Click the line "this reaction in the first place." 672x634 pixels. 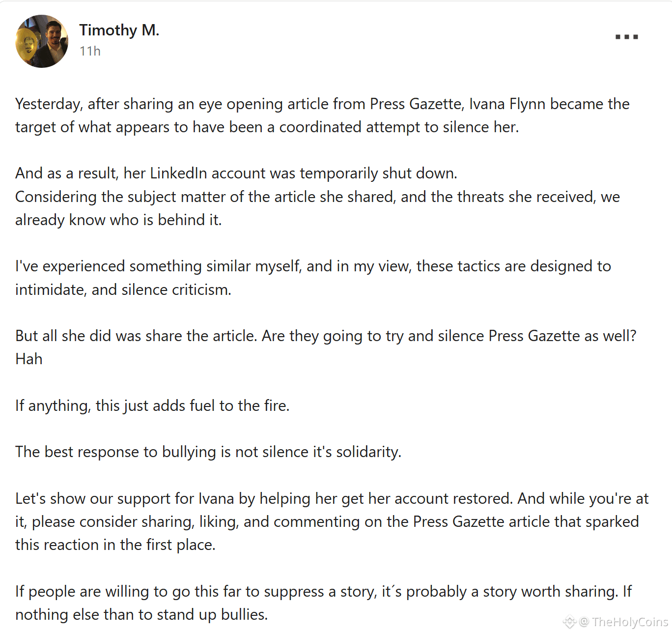pyautogui.click(x=115, y=545)
